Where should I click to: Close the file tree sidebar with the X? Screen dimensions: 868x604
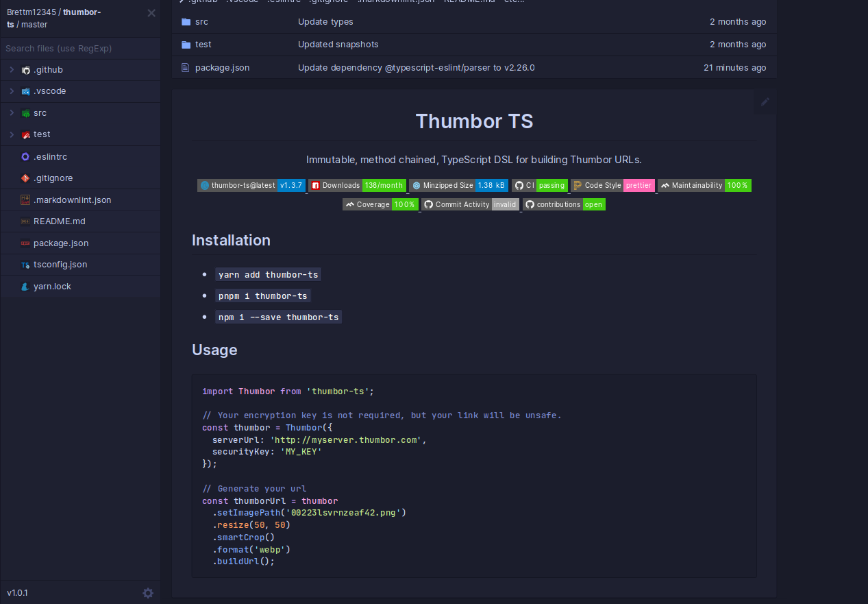[x=151, y=12]
